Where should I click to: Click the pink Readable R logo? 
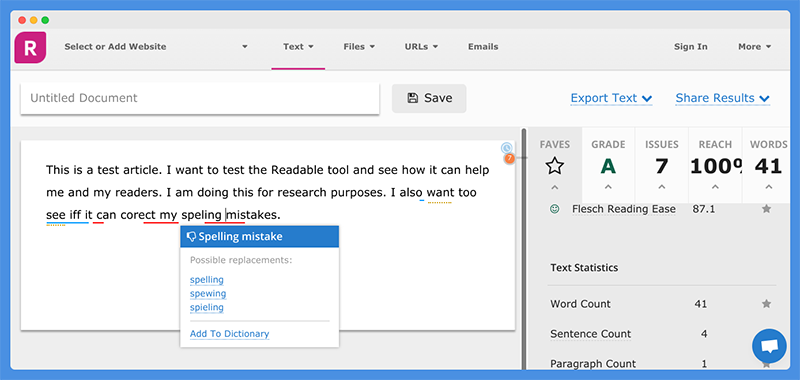pos(30,47)
